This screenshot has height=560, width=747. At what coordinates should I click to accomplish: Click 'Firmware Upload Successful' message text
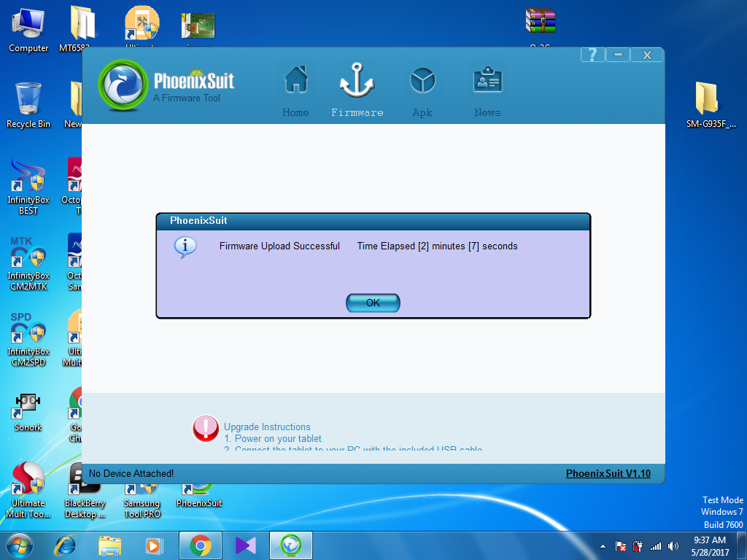tap(279, 246)
